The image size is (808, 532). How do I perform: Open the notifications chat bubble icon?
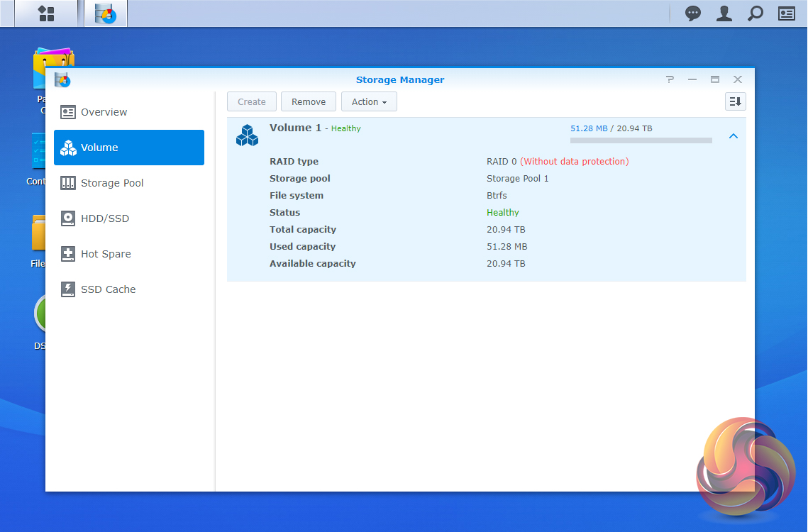click(x=692, y=13)
